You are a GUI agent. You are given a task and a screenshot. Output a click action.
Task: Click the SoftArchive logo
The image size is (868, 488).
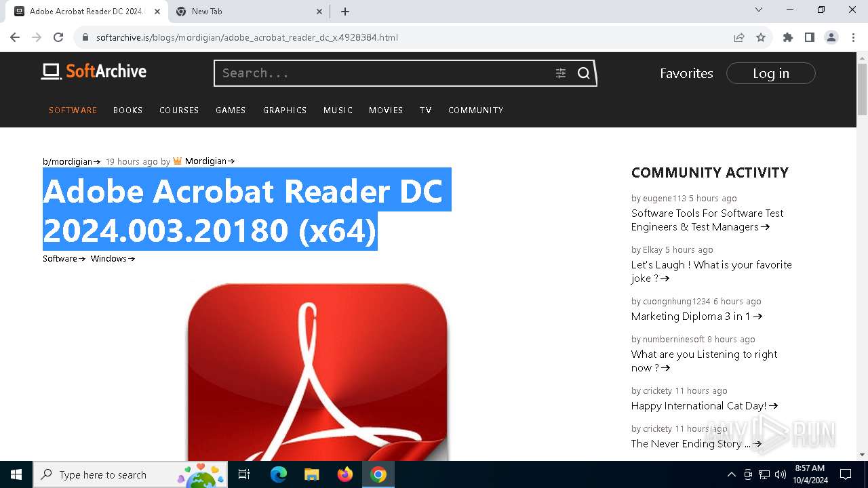(94, 71)
